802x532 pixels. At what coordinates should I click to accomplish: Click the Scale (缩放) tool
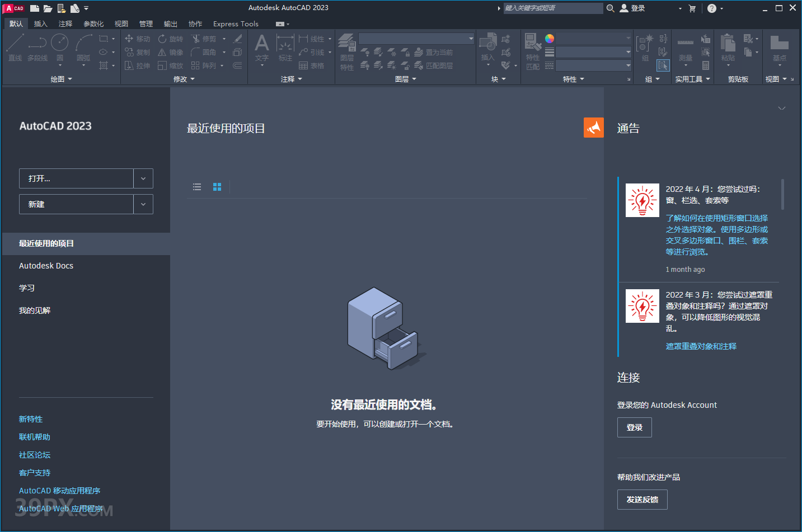(171, 65)
